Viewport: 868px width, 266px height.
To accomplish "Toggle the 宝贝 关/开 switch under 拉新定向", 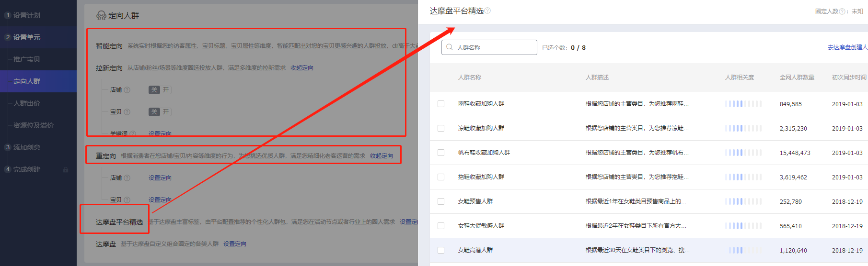I will 160,112.
